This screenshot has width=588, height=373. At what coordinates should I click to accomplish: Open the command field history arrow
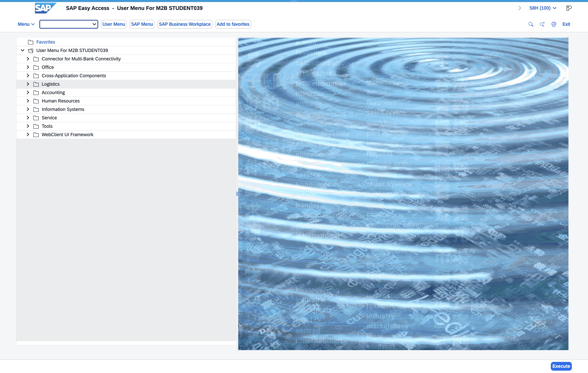[x=94, y=24]
